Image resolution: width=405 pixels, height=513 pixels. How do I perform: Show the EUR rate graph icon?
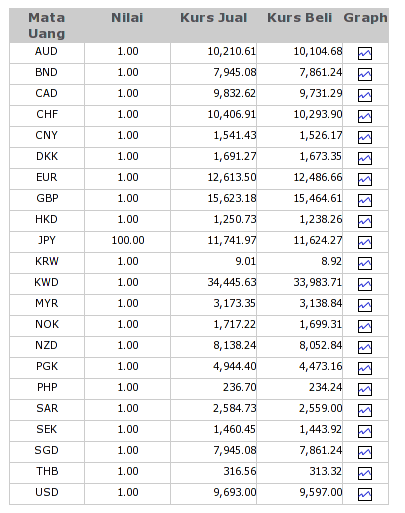click(365, 179)
